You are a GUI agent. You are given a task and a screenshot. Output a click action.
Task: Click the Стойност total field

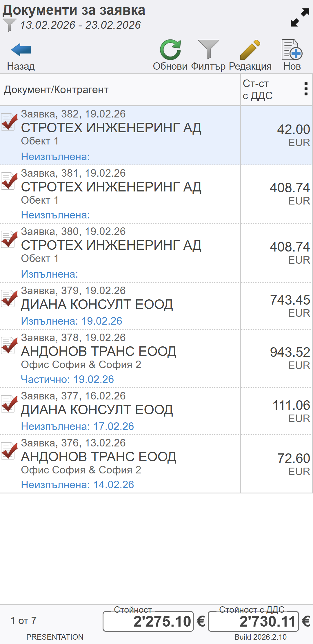coord(148,621)
